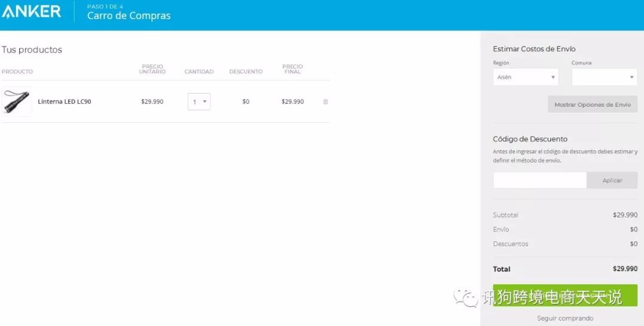Click the Descuentos $0 value
The width and height of the screenshot is (644, 326).
point(634,244)
